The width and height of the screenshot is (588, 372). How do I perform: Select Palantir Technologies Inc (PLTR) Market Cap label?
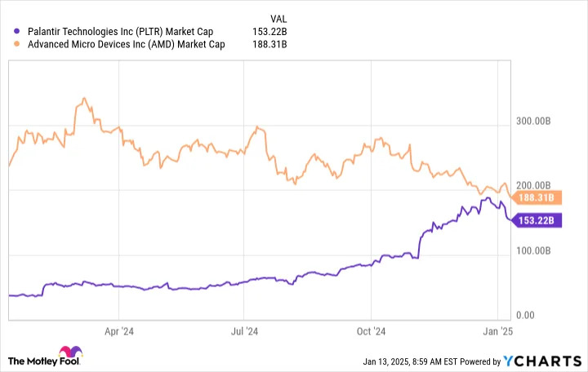pos(120,32)
